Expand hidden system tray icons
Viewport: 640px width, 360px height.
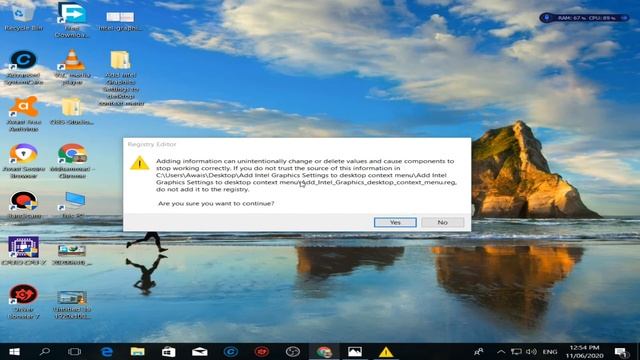pyautogui.click(x=501, y=352)
